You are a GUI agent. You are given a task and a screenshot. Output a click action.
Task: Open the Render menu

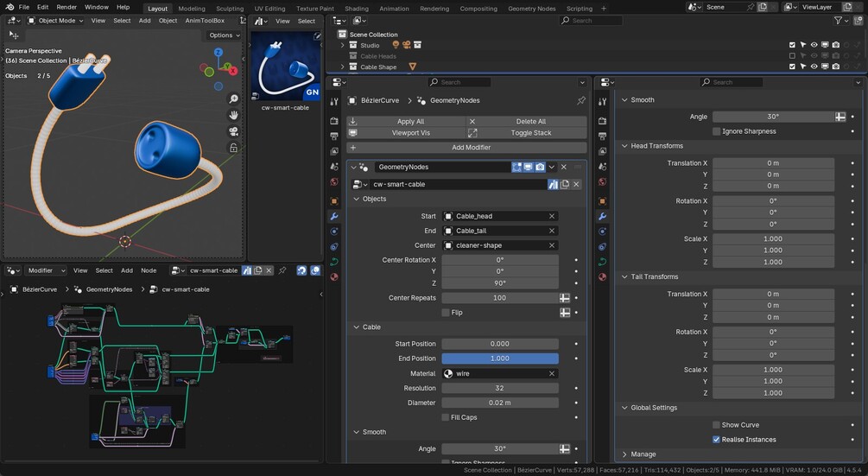coord(67,7)
